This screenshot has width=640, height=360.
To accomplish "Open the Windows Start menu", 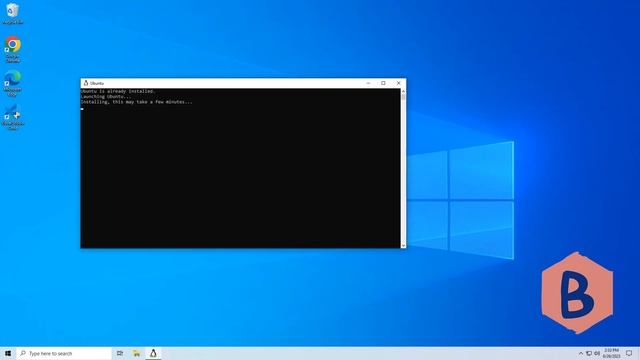I will tap(8, 353).
